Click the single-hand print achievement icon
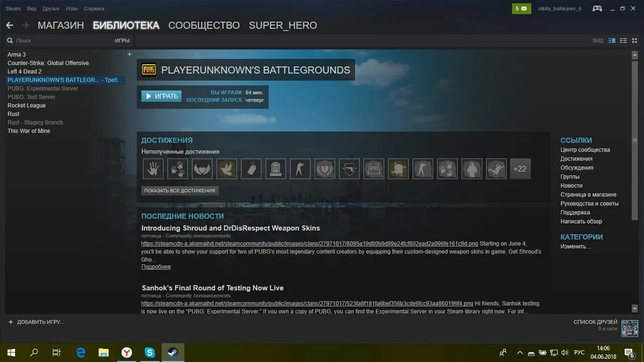644x362 pixels. point(153,169)
